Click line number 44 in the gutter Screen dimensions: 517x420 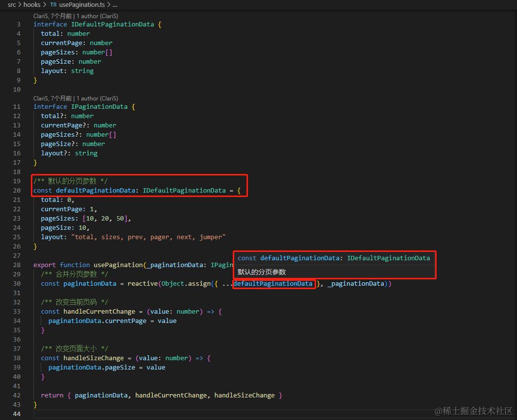tap(17, 414)
